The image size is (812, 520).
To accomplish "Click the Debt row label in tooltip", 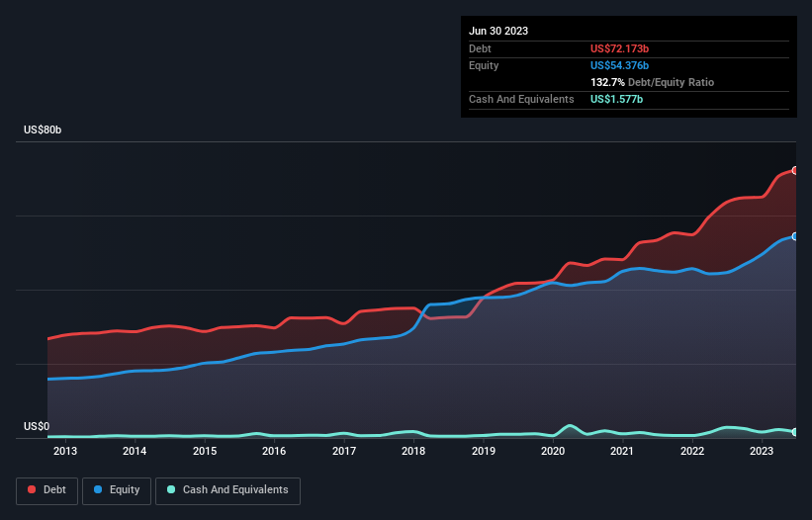I will [x=480, y=48].
